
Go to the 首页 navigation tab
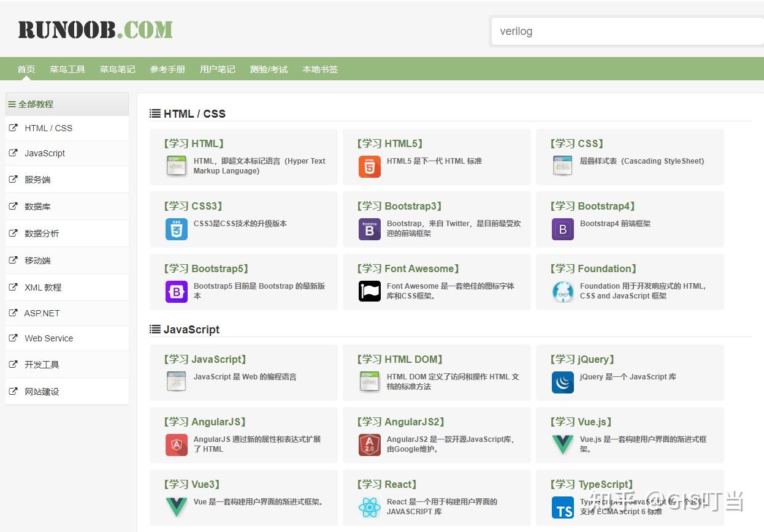point(26,69)
